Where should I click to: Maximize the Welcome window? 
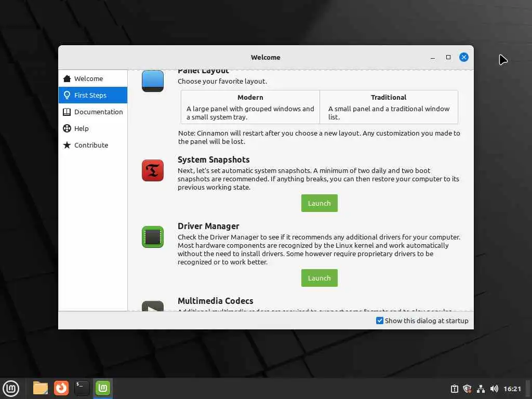click(x=448, y=57)
